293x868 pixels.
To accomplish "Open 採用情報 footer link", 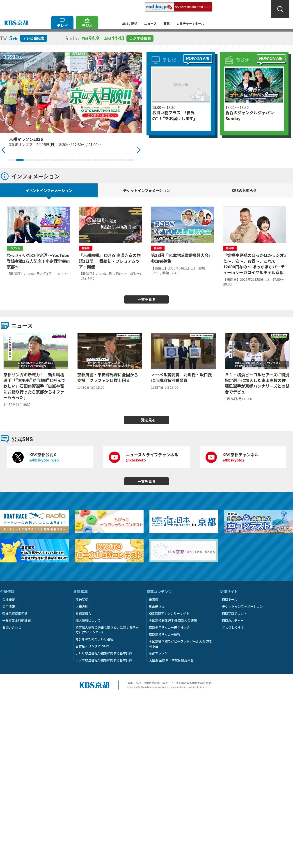I will (x=9, y=607).
